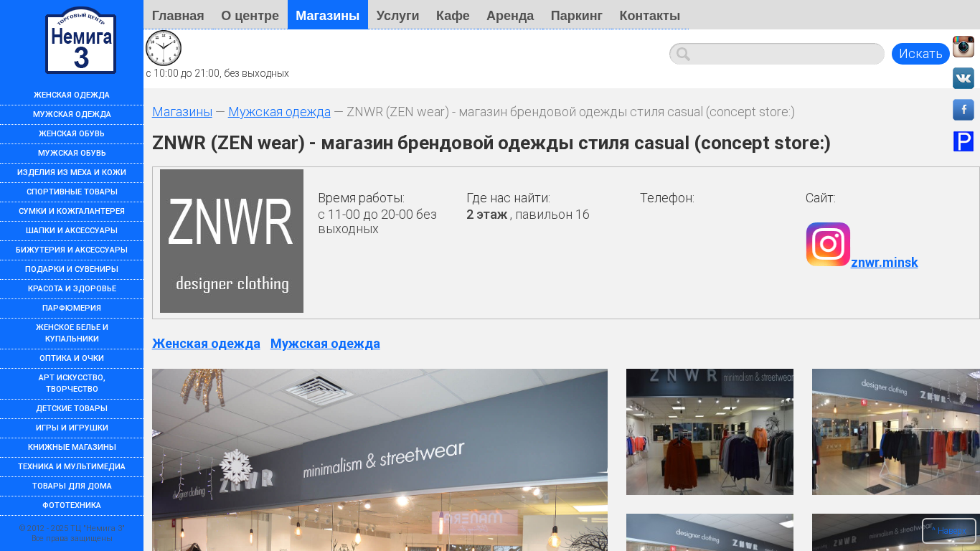The height and width of the screenshot is (551, 980).
Task: Open Детские товары sidebar category
Action: (72, 409)
